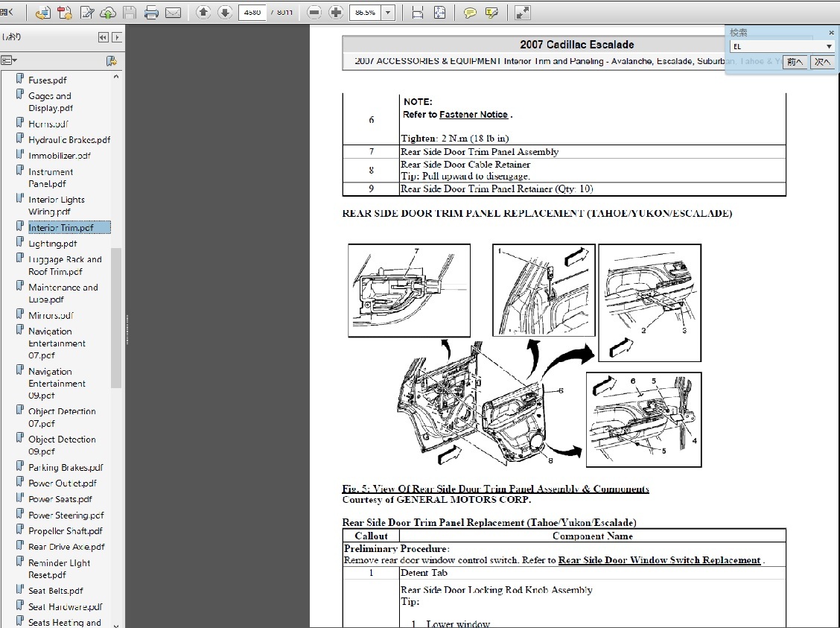Click the しおり bookmarks panel title
This screenshot has width=840, height=628.
[12, 37]
